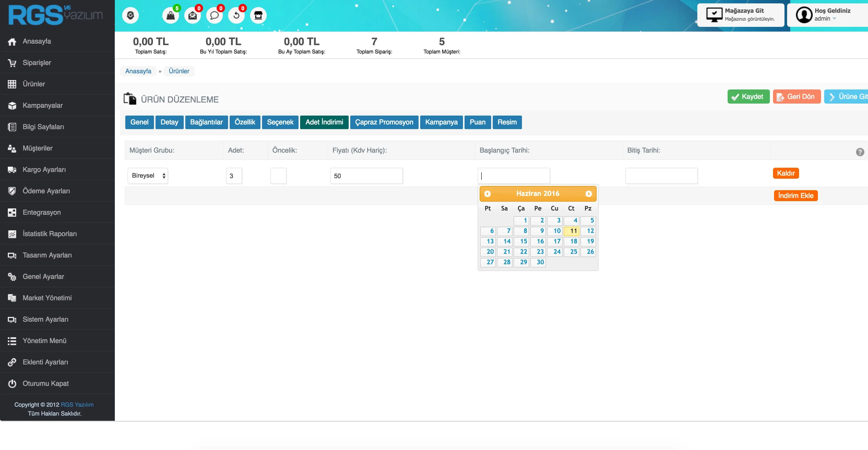Open Kampanyalar in the sidebar
Image resolution: width=868 pixels, height=450 pixels.
43,105
